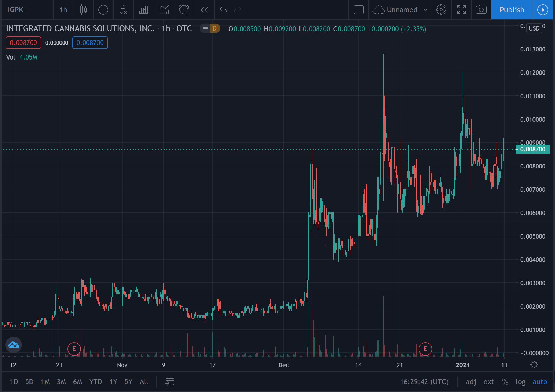
Task: Expand the arrow next to Unnamed
Action: [x=425, y=10]
